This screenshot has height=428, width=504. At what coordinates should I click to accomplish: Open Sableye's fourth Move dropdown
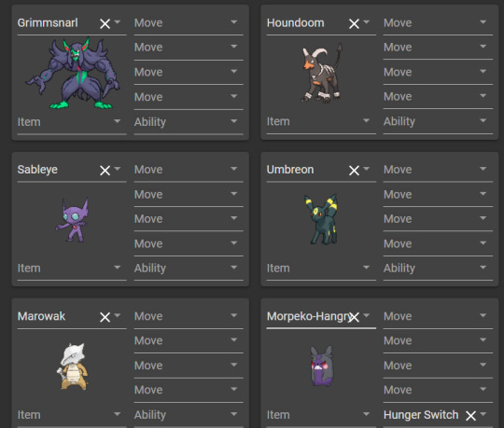pyautogui.click(x=189, y=244)
